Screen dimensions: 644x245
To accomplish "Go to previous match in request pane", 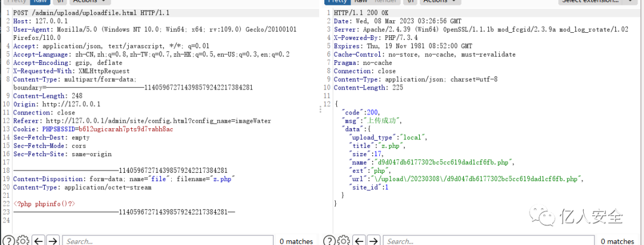I will tap(39, 241).
